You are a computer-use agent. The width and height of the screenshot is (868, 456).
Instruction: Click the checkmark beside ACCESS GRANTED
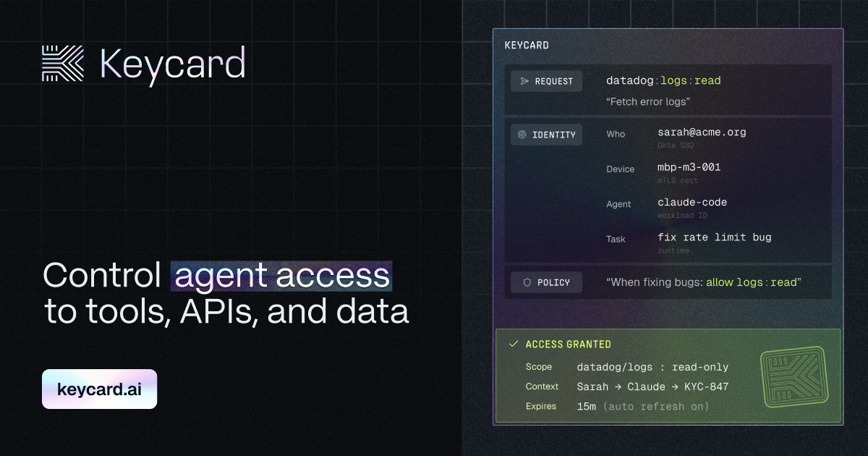click(514, 345)
